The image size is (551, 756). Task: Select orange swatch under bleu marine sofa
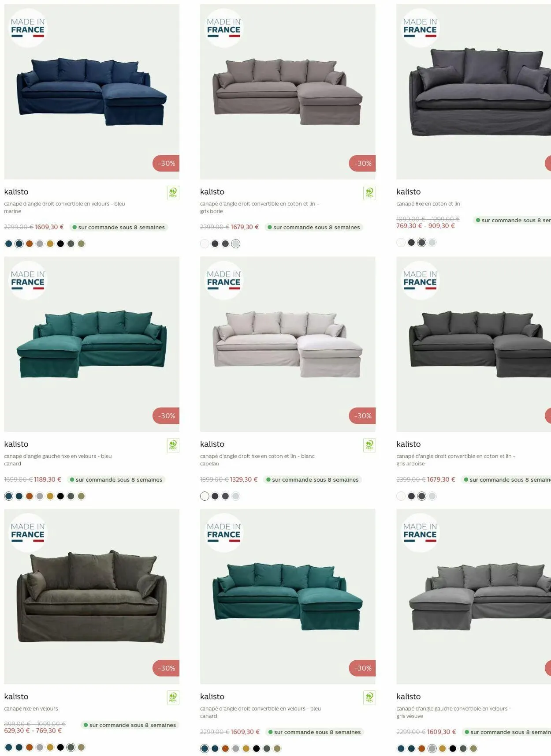30,243
